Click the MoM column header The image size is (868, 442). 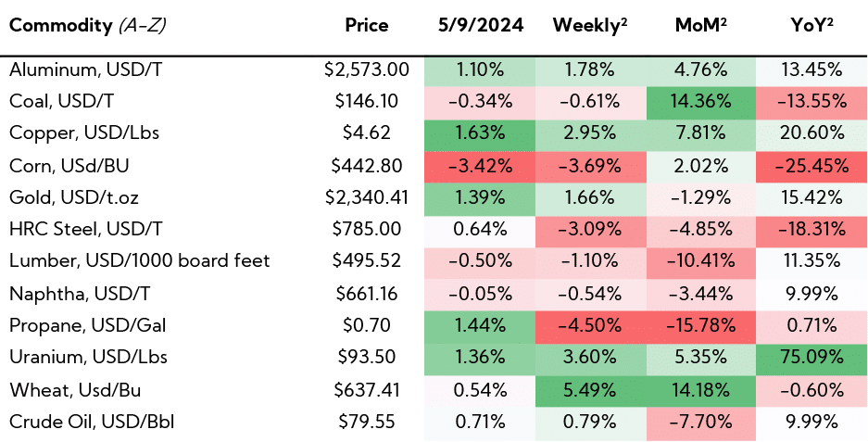click(701, 25)
